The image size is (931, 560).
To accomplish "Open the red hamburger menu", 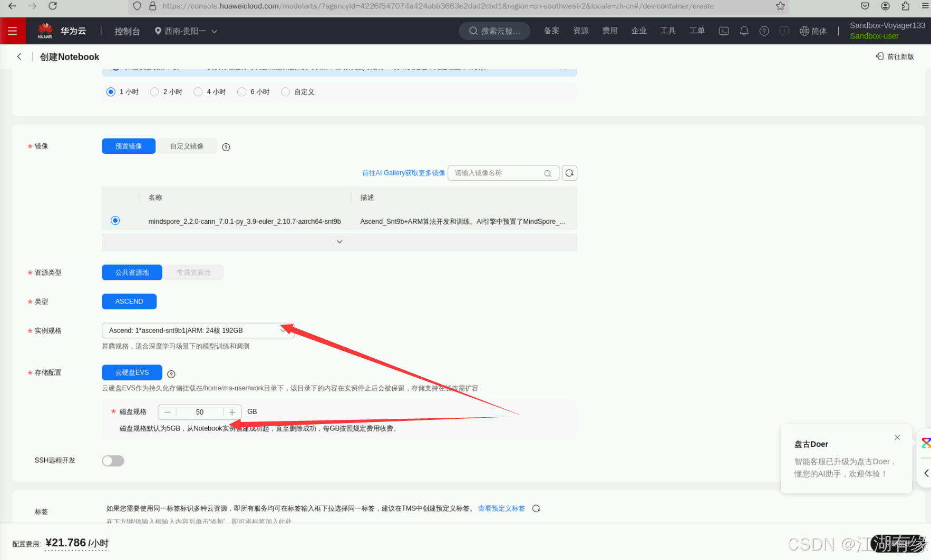I will pos(12,31).
